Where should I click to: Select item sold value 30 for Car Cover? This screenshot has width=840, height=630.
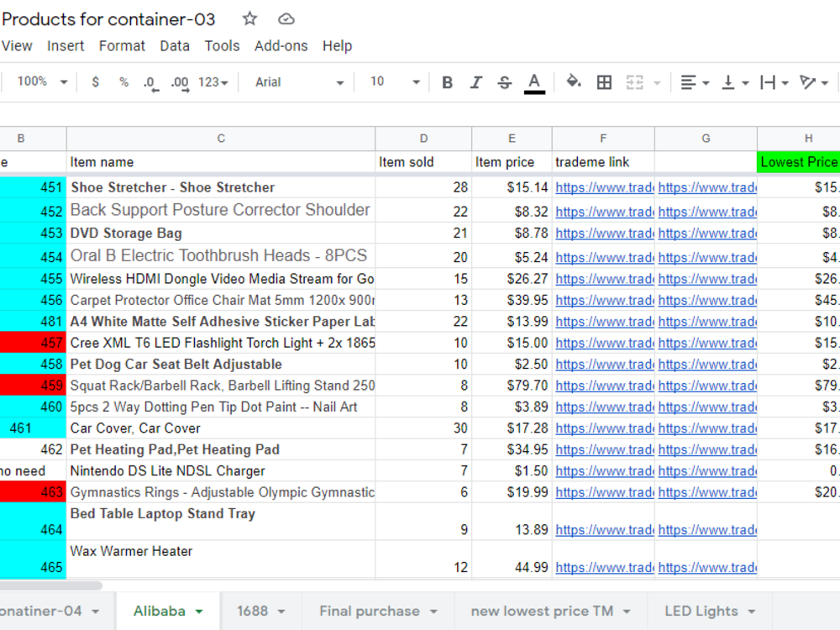tap(423, 428)
